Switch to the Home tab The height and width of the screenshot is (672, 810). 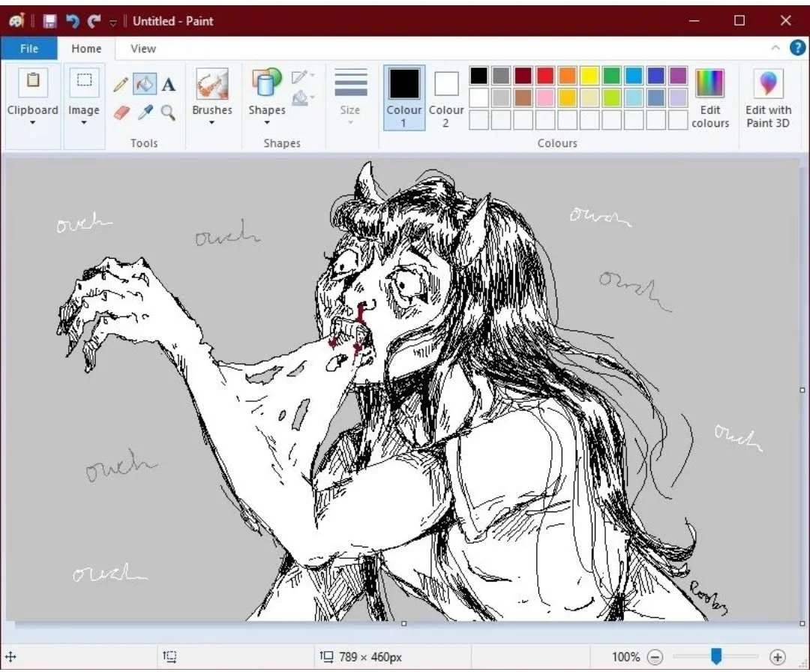tap(86, 49)
